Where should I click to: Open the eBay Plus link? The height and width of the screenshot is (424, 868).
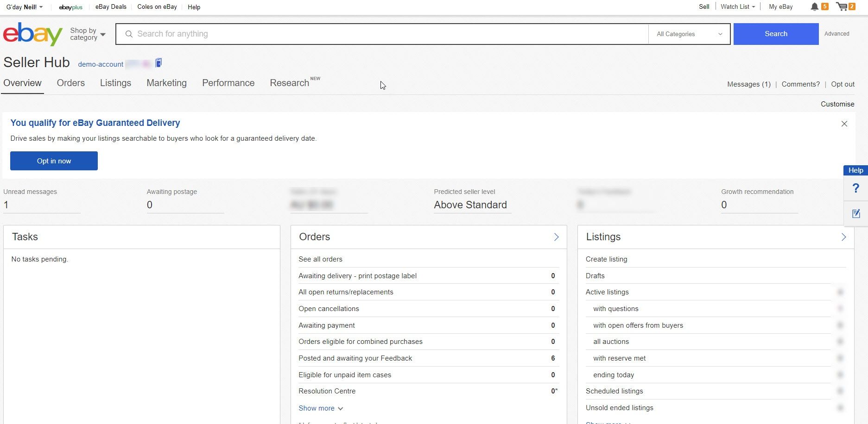coord(70,7)
